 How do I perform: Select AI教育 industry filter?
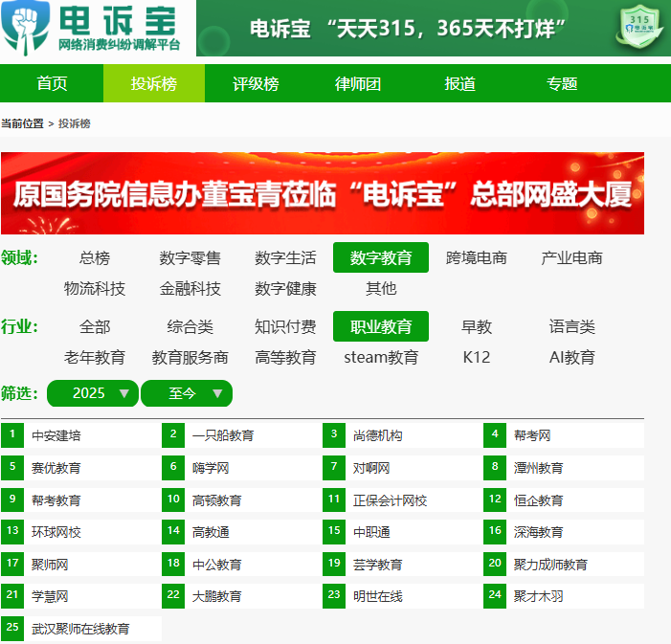point(571,357)
